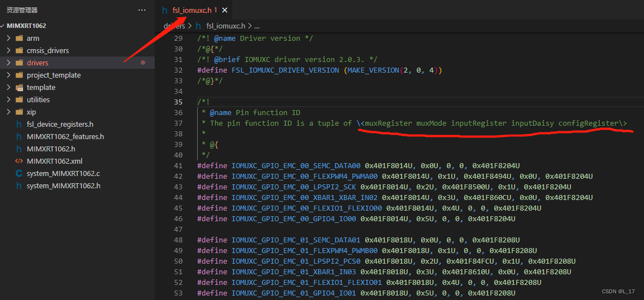Click the arm folder icon
The height and width of the screenshot is (300, 644).
coord(19,38)
